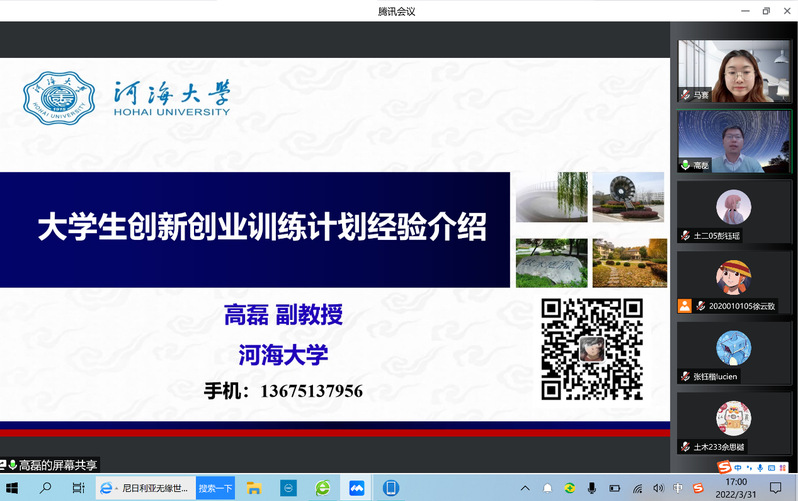Image resolution: width=798 pixels, height=501 pixels.
Task: Open the Windows Start menu
Action: (13, 488)
